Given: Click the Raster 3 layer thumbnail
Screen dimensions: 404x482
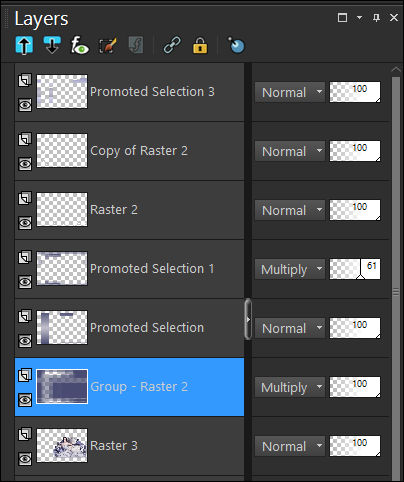Looking at the screenshot, I should pos(62,445).
